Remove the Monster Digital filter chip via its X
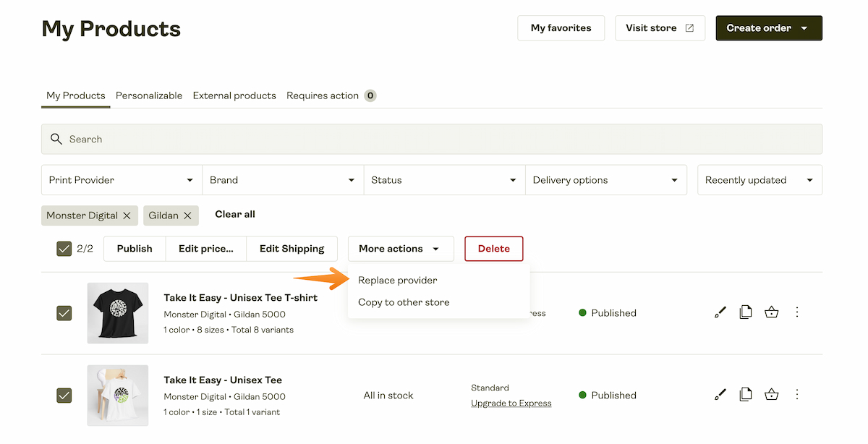This screenshot has width=868, height=444. click(x=128, y=215)
